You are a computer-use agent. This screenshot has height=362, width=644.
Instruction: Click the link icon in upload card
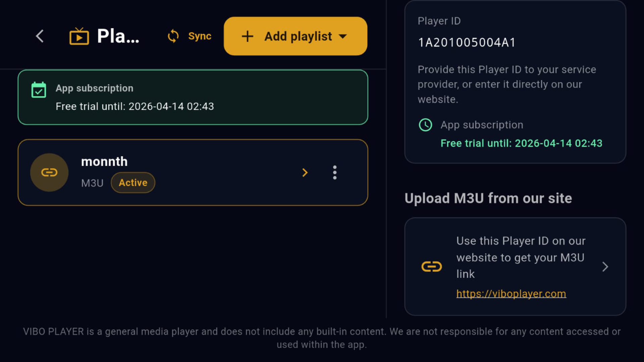[432, 267]
